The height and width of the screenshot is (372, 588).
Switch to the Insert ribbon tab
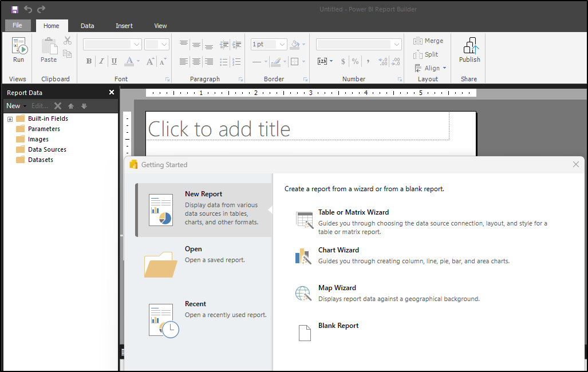[x=124, y=26]
